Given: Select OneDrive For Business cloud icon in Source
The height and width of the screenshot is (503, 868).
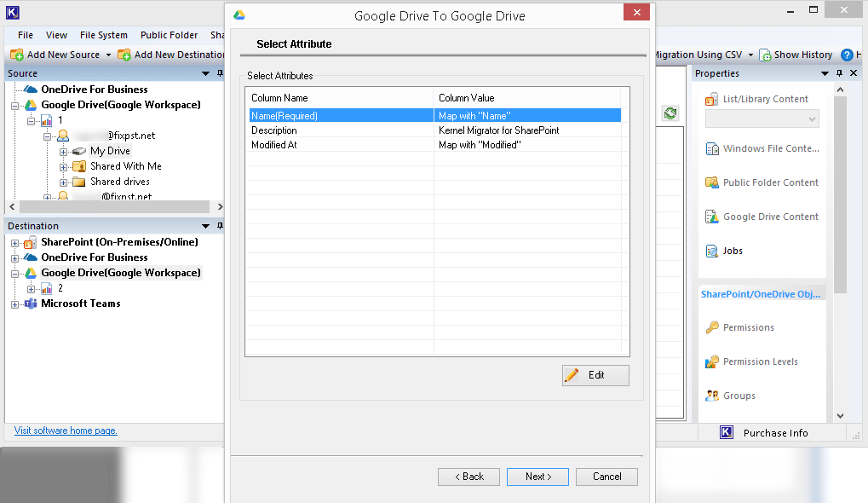Looking at the screenshot, I should coord(31,90).
